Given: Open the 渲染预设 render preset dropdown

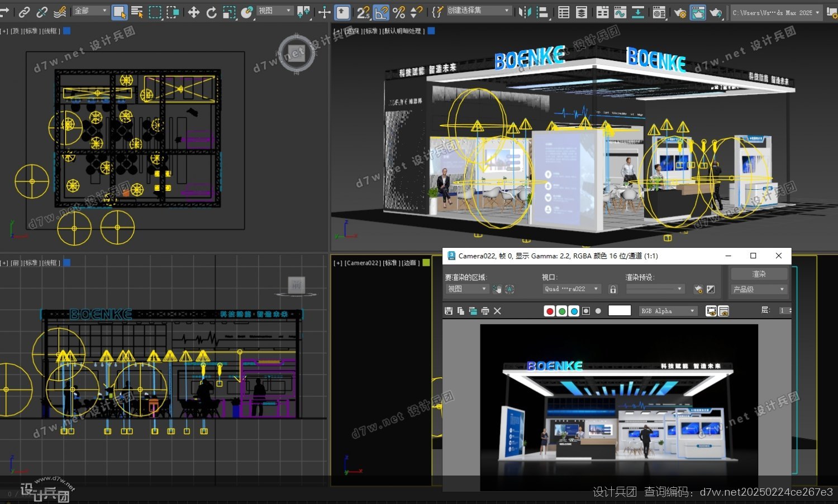Looking at the screenshot, I should point(655,289).
